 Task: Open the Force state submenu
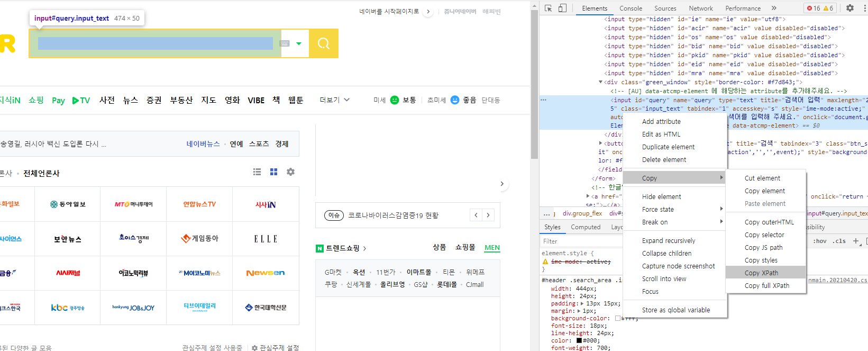pyautogui.click(x=675, y=209)
